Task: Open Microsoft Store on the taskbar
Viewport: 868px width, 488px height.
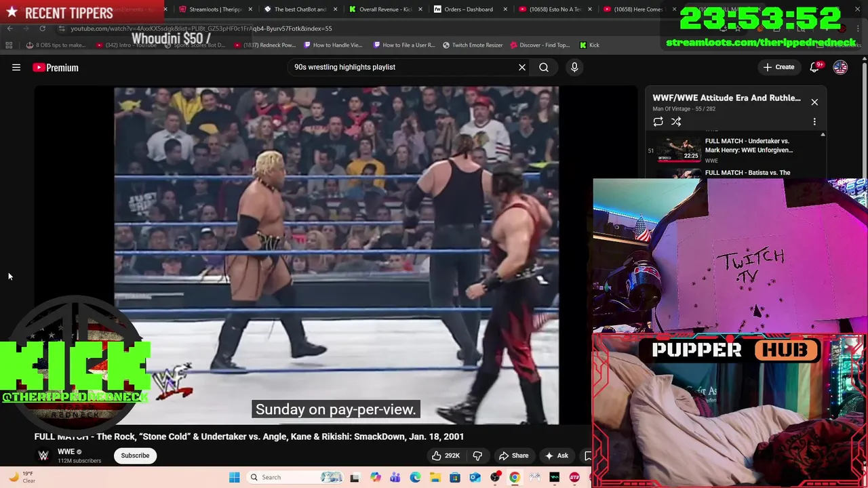Action: 455,477
